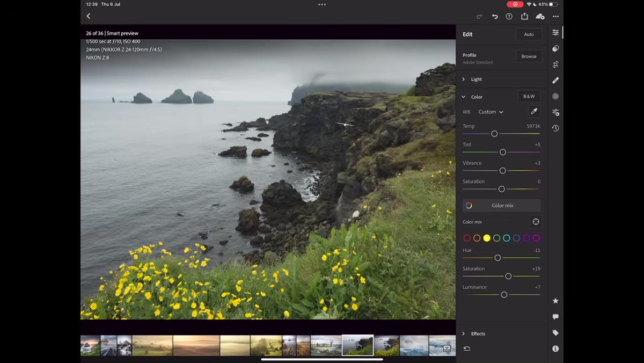Image resolution: width=644 pixels, height=363 pixels.
Task: Select the purple color mix swatch
Action: tap(526, 238)
